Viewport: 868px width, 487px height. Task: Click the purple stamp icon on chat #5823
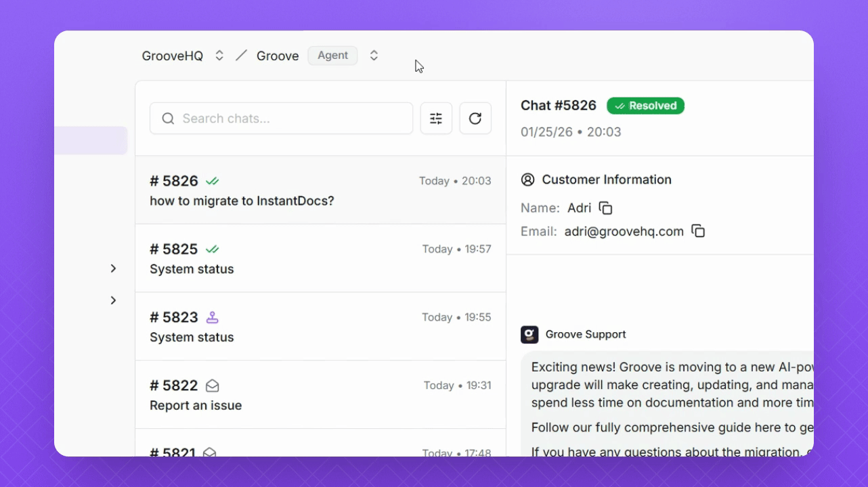click(x=213, y=317)
